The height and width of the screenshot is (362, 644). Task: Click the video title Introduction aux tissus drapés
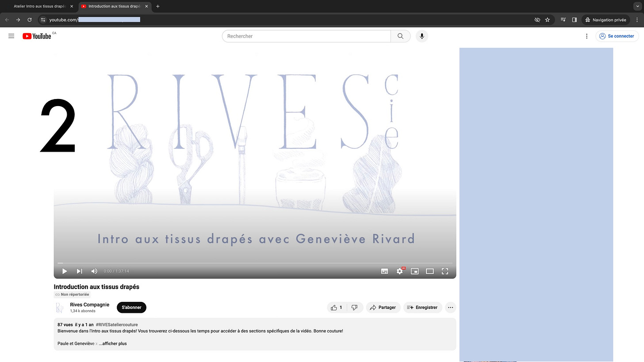pyautogui.click(x=96, y=287)
